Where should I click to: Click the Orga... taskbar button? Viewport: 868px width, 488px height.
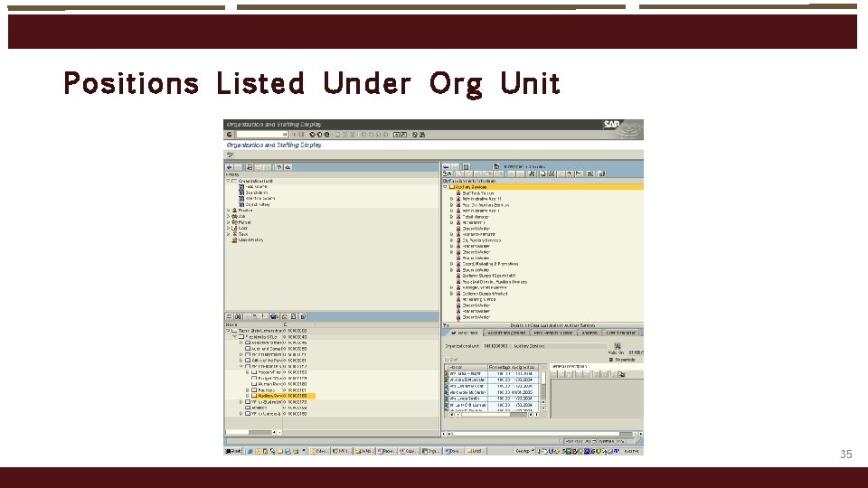(x=432, y=452)
